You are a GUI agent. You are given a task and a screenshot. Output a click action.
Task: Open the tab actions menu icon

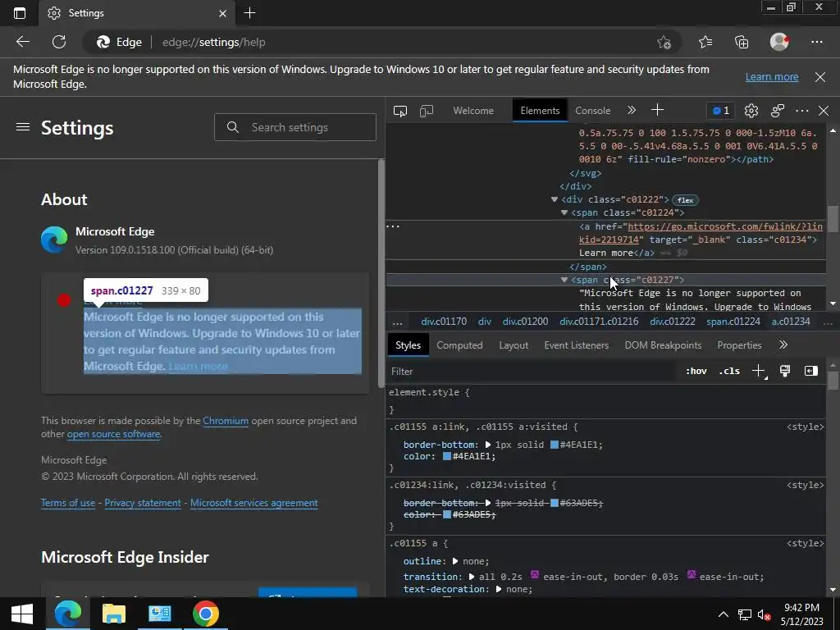point(20,13)
